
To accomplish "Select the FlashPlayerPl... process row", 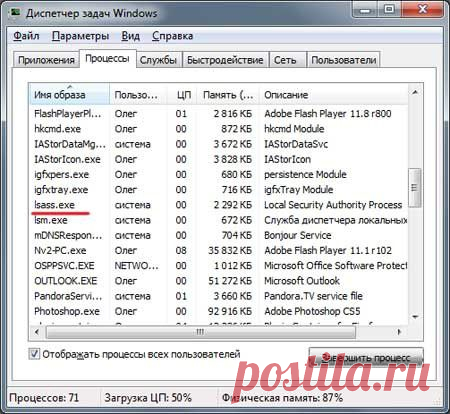I will tap(218, 114).
